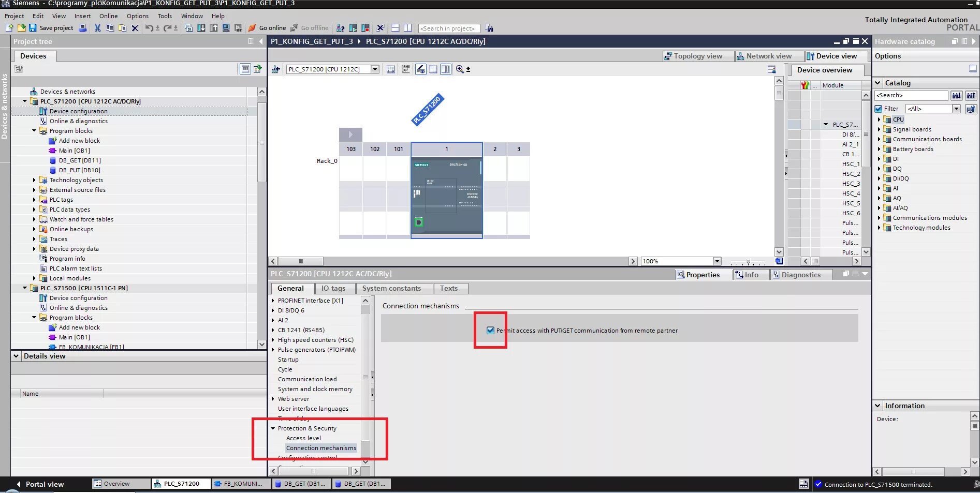Click the Cut scissors icon
The image size is (980, 493).
point(97,28)
